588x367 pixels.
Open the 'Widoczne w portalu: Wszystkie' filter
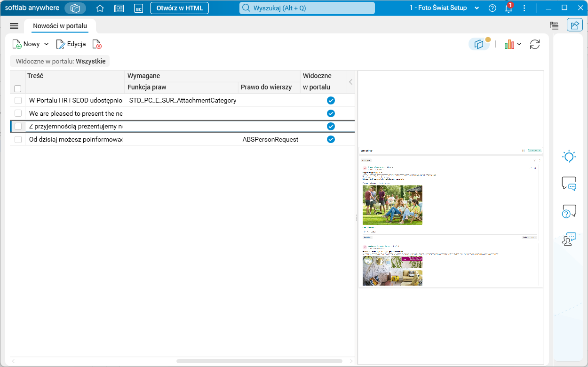pyautogui.click(x=60, y=61)
